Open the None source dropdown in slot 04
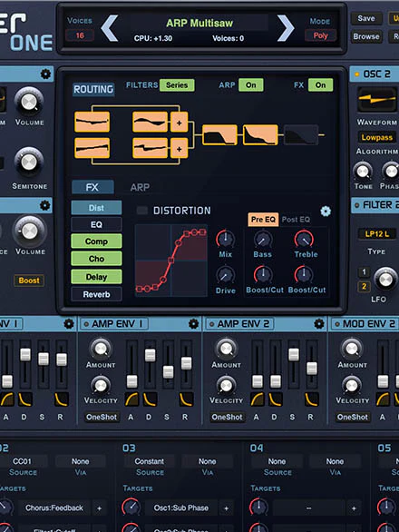This screenshot has height=532, width=399. point(277,461)
